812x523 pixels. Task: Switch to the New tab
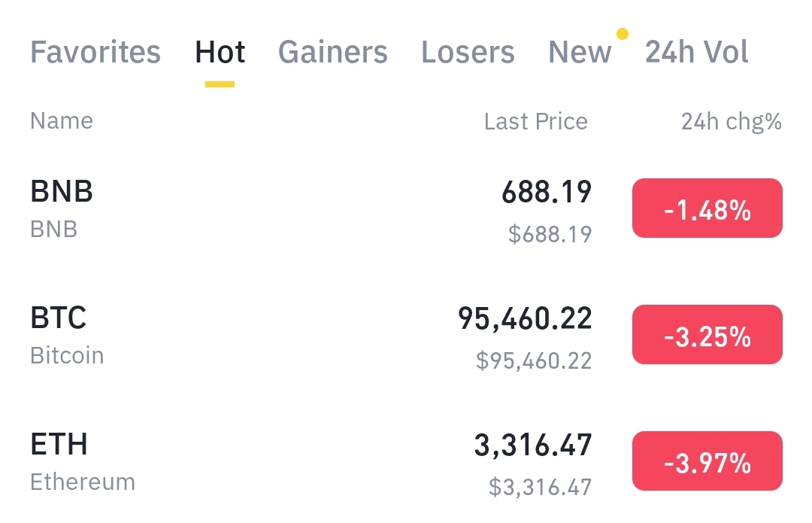coord(580,53)
